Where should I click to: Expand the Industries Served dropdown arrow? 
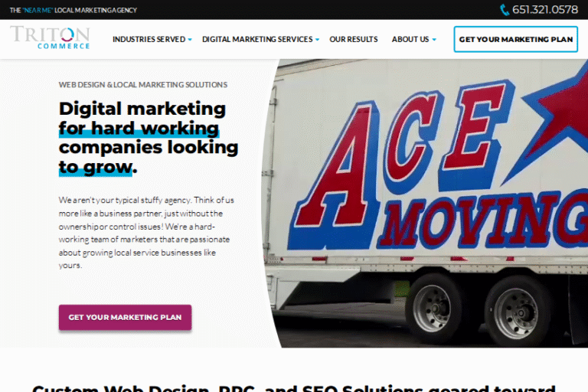pyautogui.click(x=190, y=39)
